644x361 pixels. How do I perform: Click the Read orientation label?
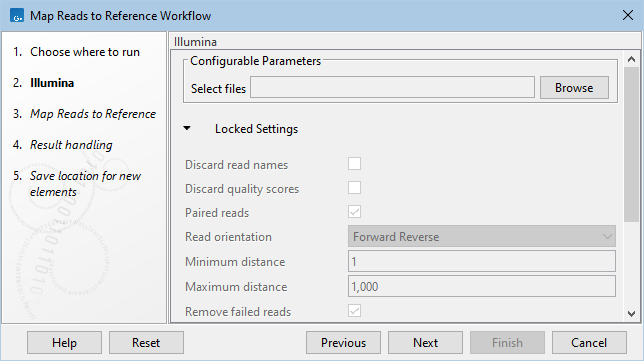(228, 237)
